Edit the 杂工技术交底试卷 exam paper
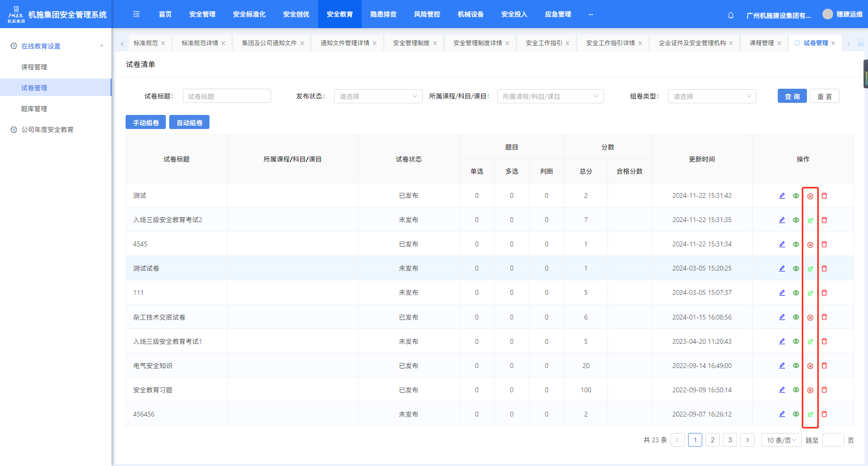The width and height of the screenshot is (868, 466). [x=782, y=317]
